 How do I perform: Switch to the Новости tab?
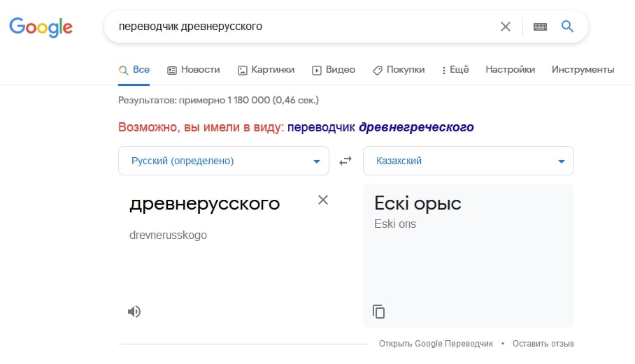click(194, 70)
